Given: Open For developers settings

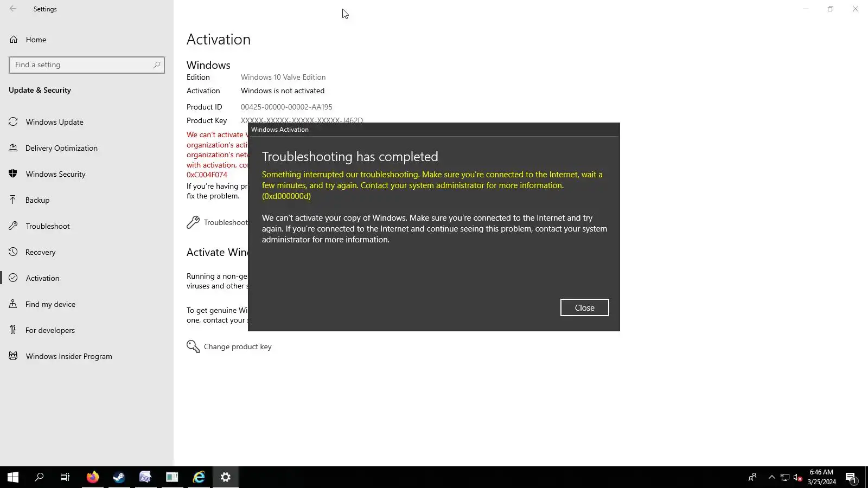Looking at the screenshot, I should (50, 330).
